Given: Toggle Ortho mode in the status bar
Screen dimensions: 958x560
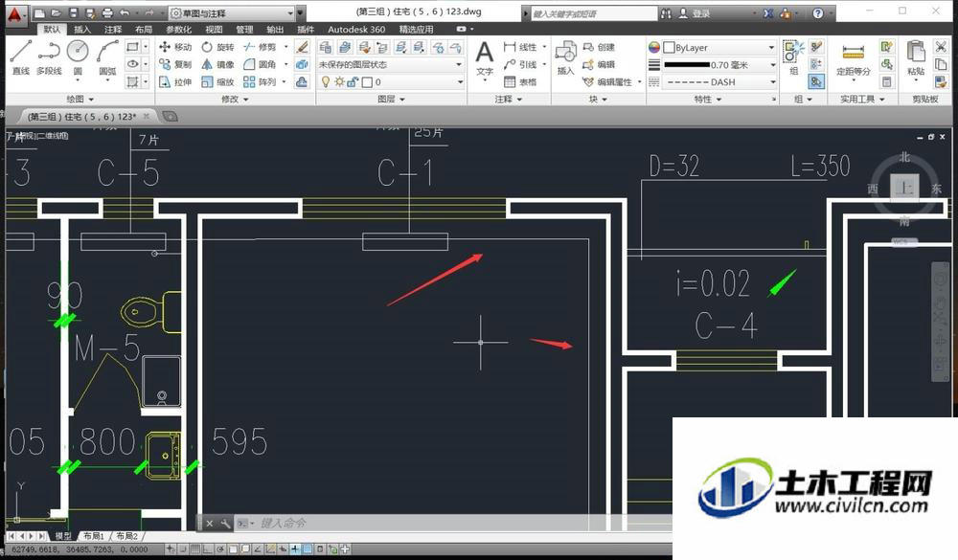Looking at the screenshot, I should pos(208,549).
